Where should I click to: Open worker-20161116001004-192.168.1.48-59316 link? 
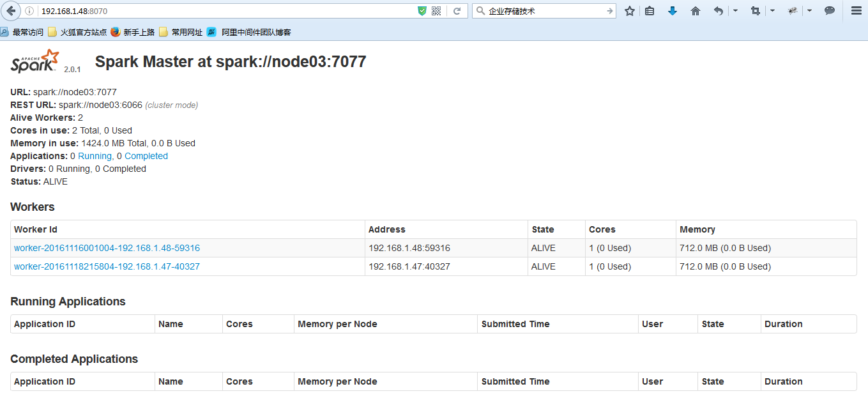pos(107,248)
